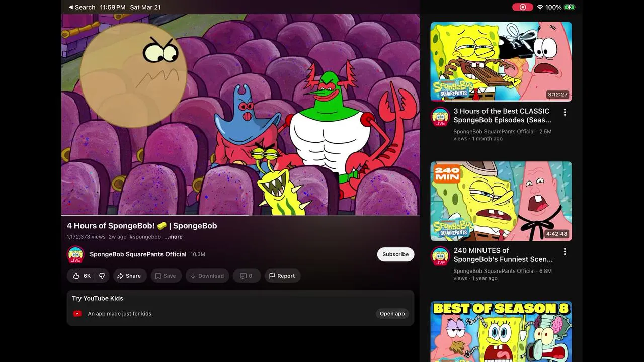This screenshot has width=644, height=362.
Task: Save the video to a playlist
Action: click(166, 276)
